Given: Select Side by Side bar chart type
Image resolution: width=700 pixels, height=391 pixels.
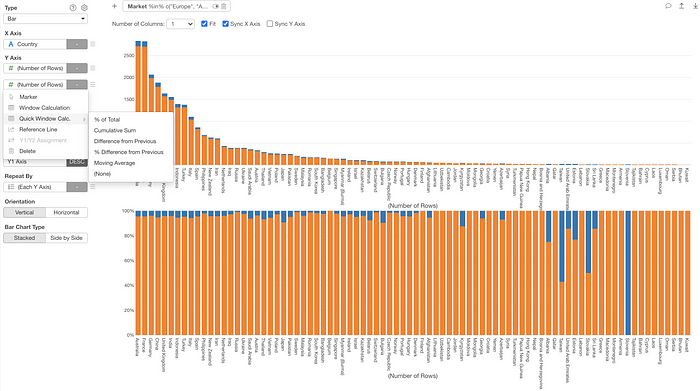Looking at the screenshot, I should click(67, 238).
